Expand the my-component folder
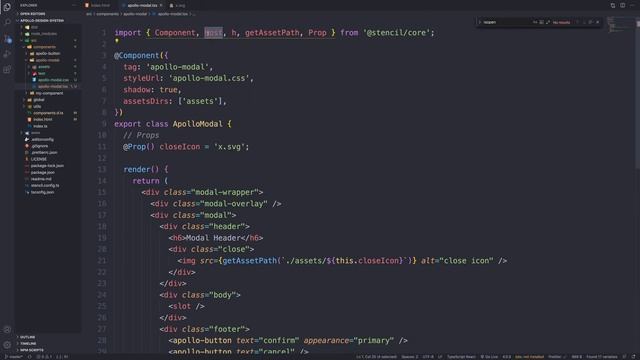The height and width of the screenshot is (360, 640). click(x=49, y=93)
